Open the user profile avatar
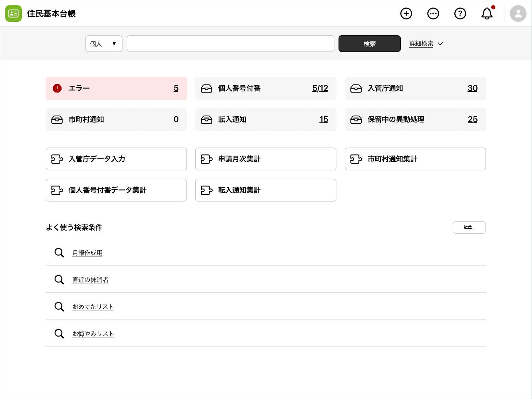 (518, 14)
